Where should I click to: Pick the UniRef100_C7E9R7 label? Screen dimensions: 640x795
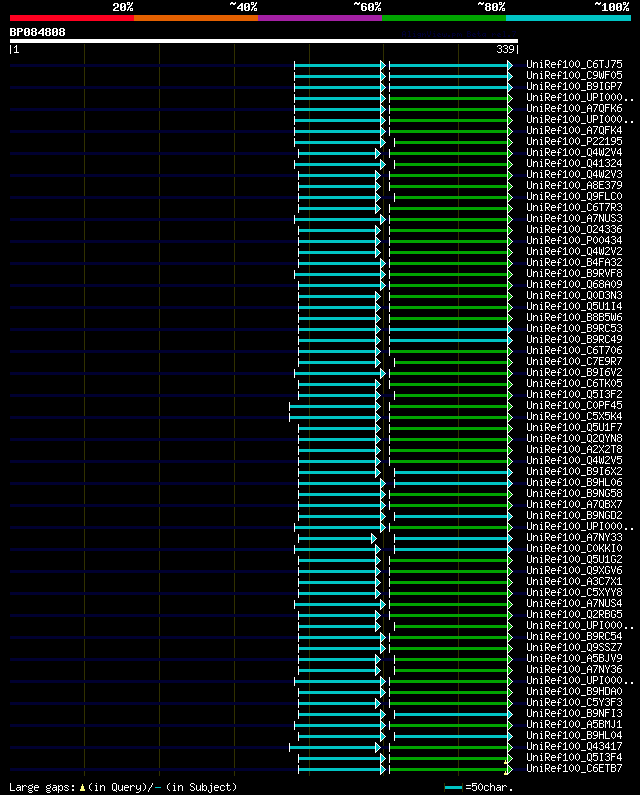(574, 362)
